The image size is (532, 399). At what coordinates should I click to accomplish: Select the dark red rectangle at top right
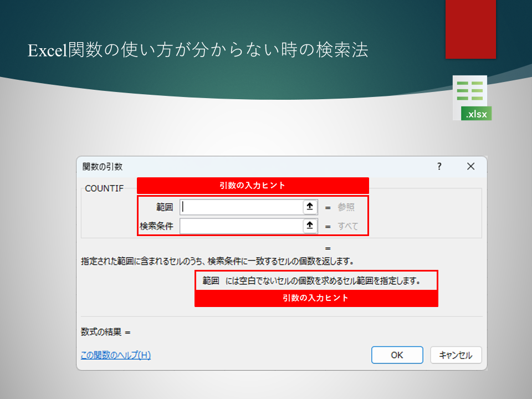point(470,29)
